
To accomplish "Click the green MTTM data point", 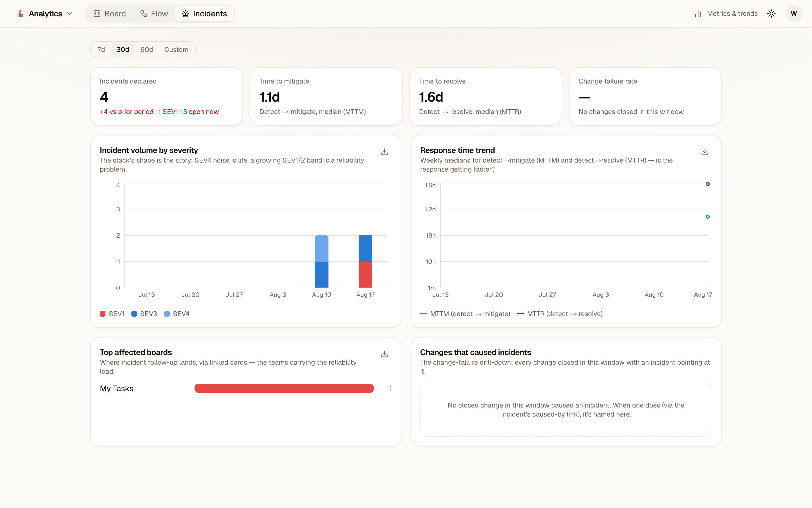I will click(707, 217).
